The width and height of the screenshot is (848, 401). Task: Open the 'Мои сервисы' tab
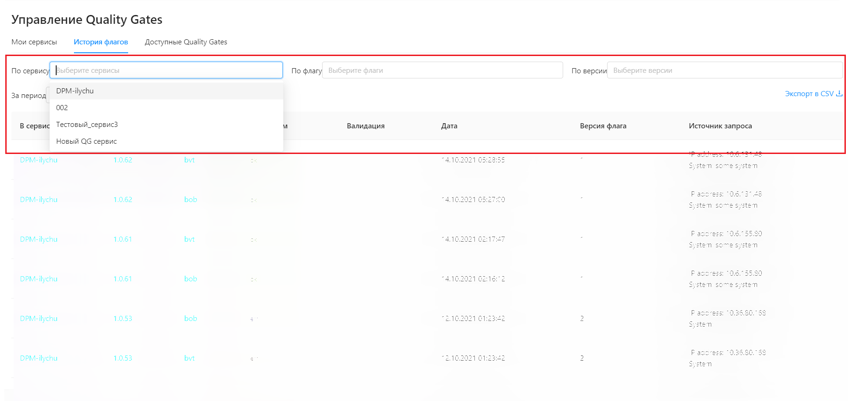[34, 42]
